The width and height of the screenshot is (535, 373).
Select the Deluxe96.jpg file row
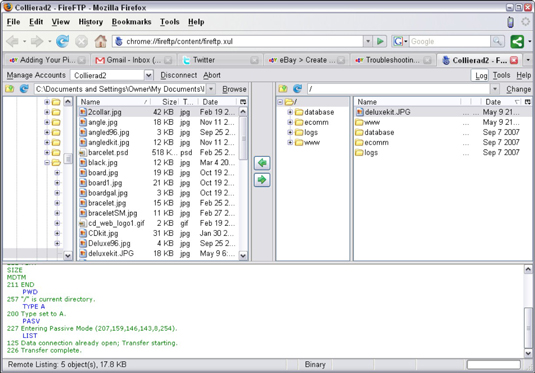click(158, 244)
